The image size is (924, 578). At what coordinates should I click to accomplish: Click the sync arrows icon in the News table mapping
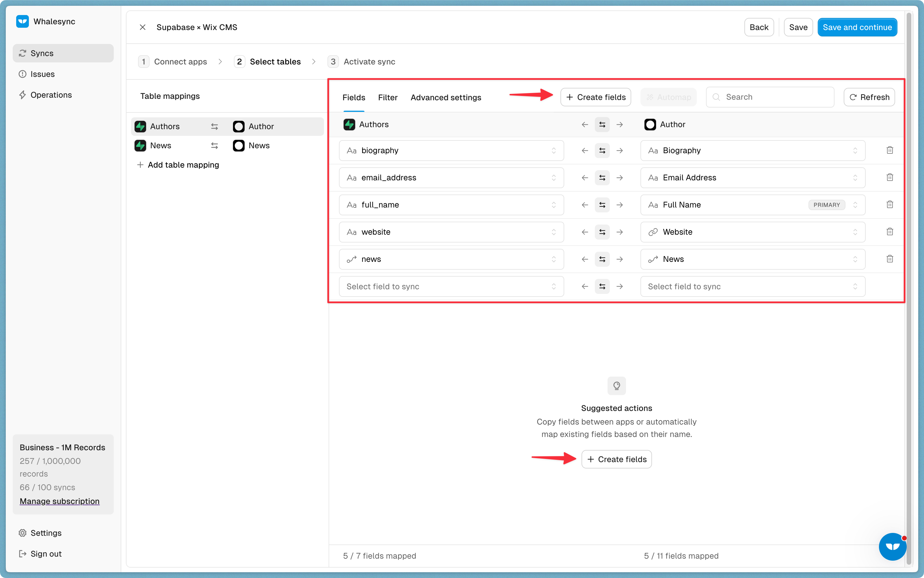point(215,146)
